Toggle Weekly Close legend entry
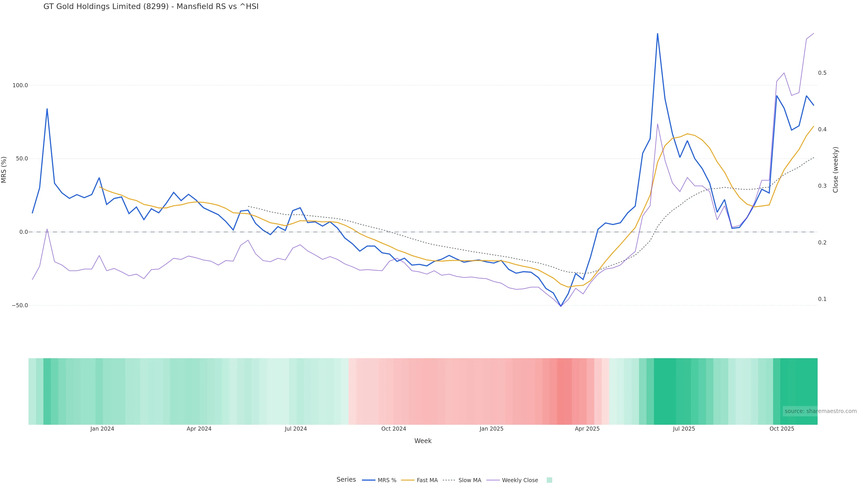 520,480
